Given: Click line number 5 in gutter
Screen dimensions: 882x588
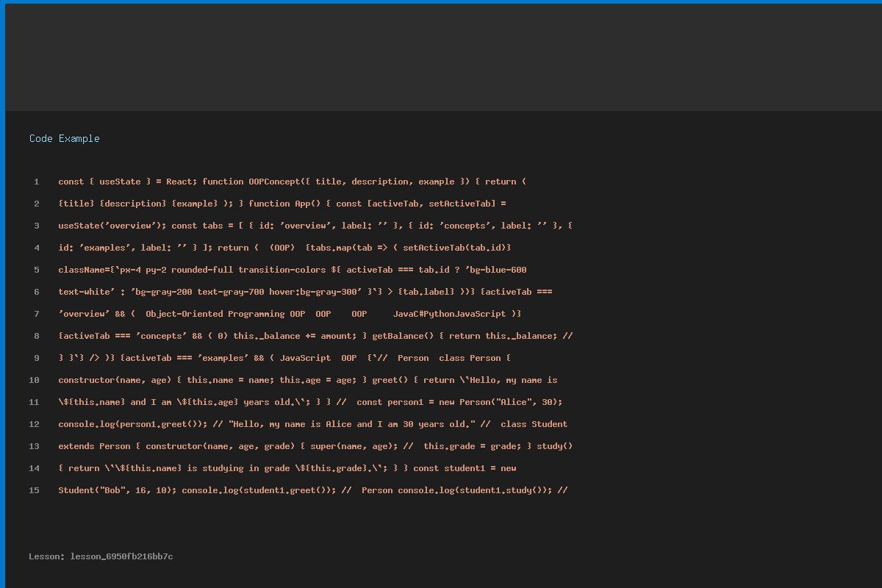Looking at the screenshot, I should coord(36,270).
